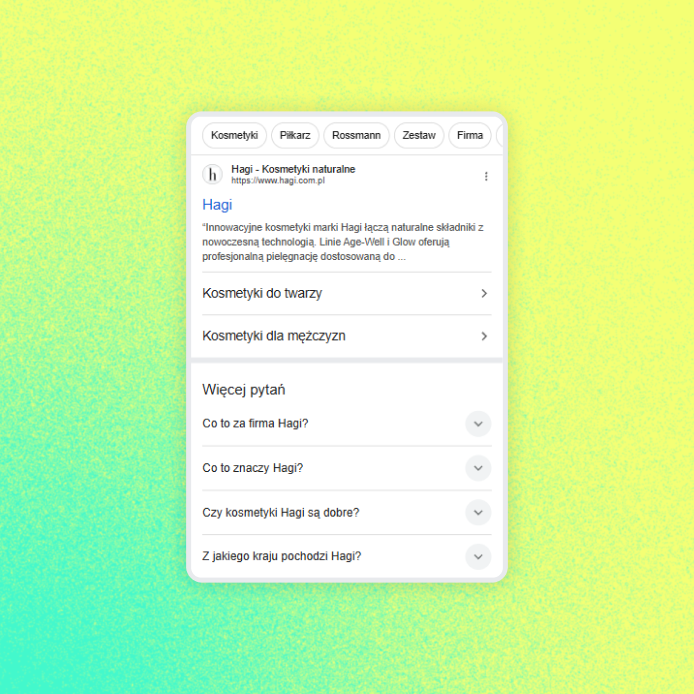Click the arrow beside Kosmetyki do twarzy
This screenshot has width=694, height=694.
[484, 293]
